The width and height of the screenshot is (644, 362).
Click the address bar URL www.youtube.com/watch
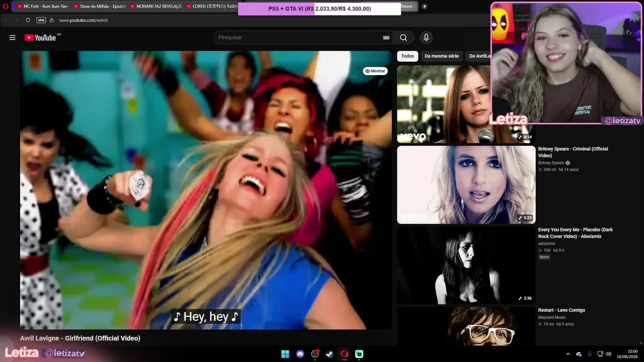click(84, 20)
